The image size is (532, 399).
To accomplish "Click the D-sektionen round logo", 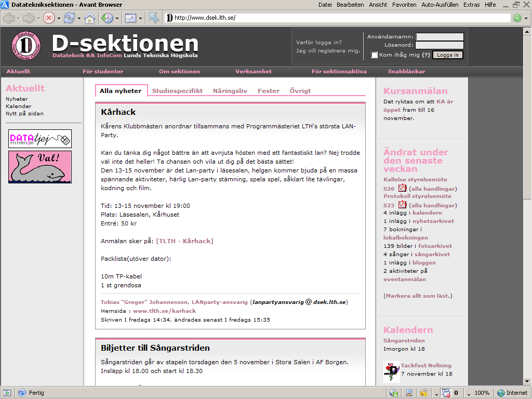I will (26, 46).
